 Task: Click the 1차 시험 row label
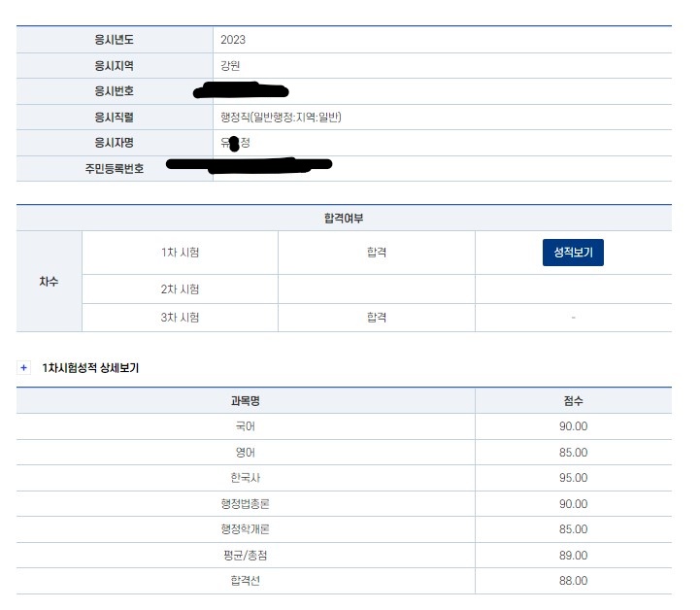181,253
